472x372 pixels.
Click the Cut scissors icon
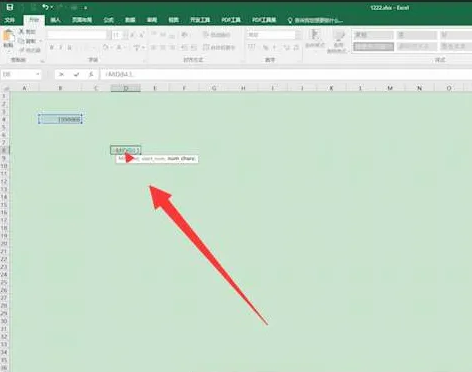tap(22, 31)
